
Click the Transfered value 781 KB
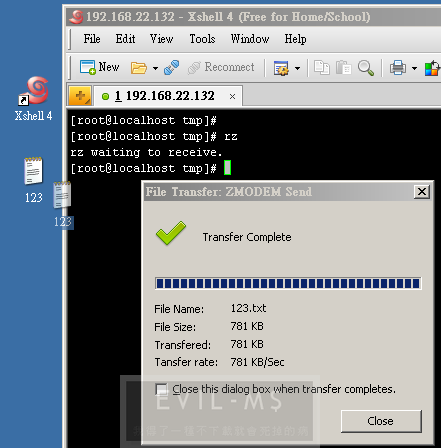(x=247, y=344)
